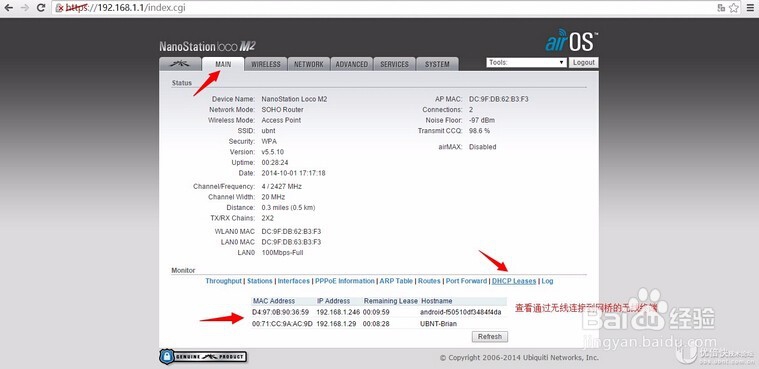Image resolution: width=759 pixels, height=369 pixels.
Task: Open the browser menu icon
Action: (750, 8)
